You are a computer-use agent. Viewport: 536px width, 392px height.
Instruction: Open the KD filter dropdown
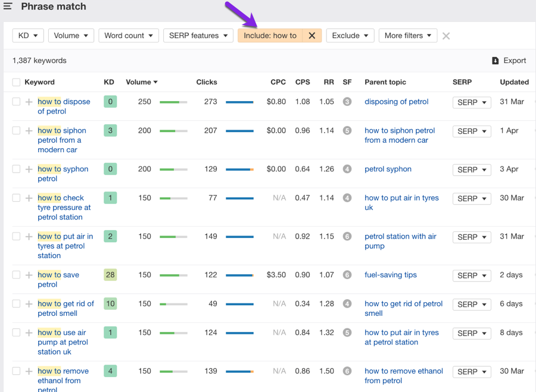tap(28, 36)
